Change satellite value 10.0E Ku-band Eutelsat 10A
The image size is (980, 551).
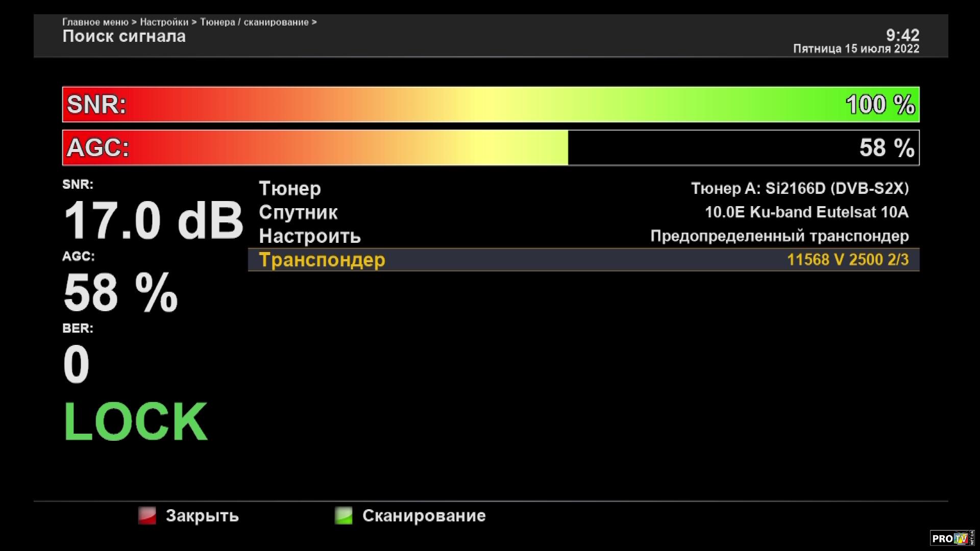806,212
